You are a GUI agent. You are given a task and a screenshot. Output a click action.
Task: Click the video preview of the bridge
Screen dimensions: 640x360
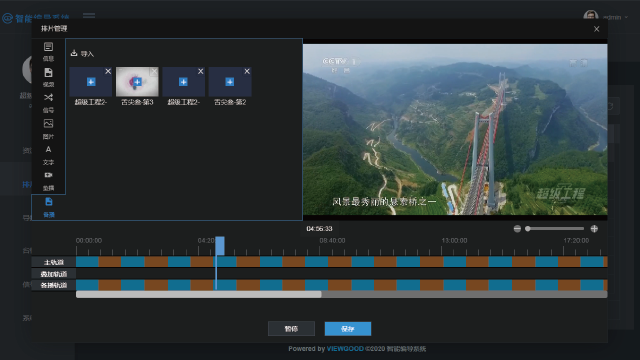click(x=455, y=129)
